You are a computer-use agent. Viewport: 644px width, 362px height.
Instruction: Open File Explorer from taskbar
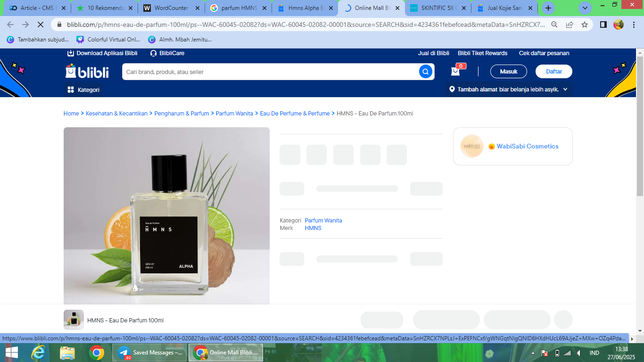(x=67, y=353)
